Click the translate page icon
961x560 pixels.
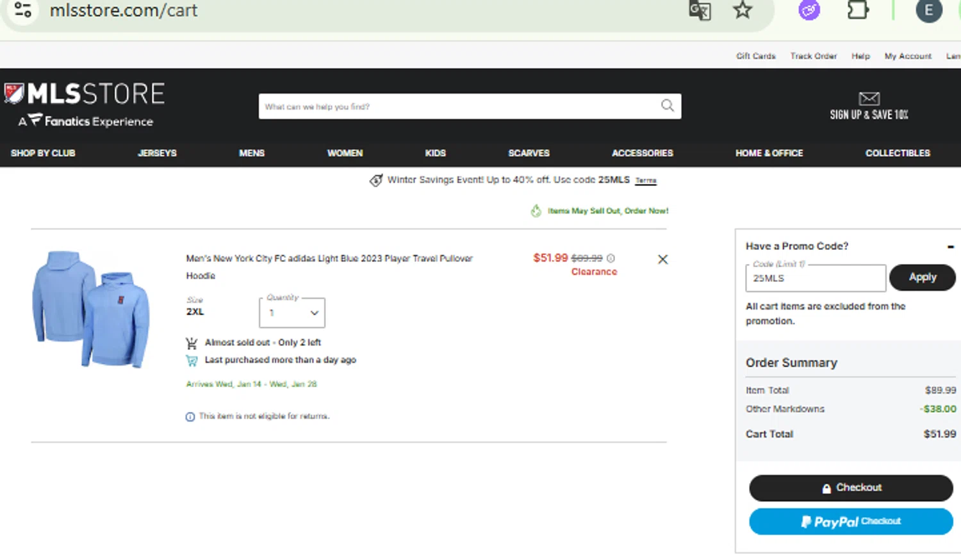tap(700, 10)
